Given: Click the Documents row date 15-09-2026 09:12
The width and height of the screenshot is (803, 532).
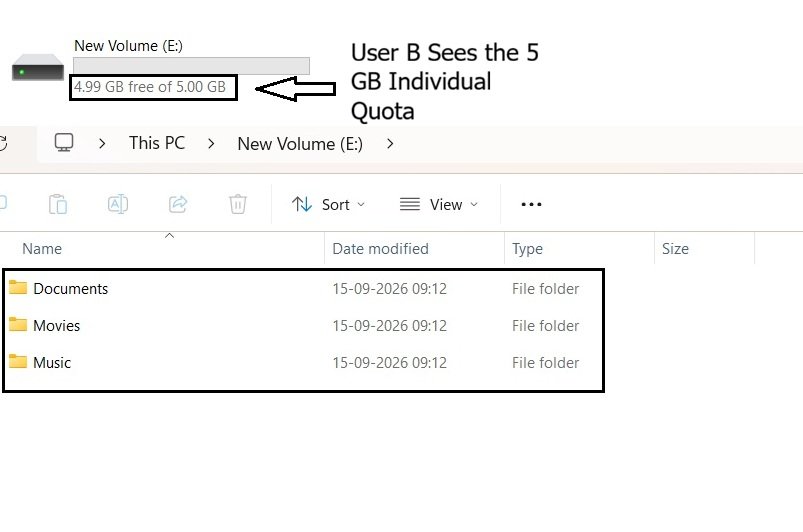Looking at the screenshot, I should [390, 289].
